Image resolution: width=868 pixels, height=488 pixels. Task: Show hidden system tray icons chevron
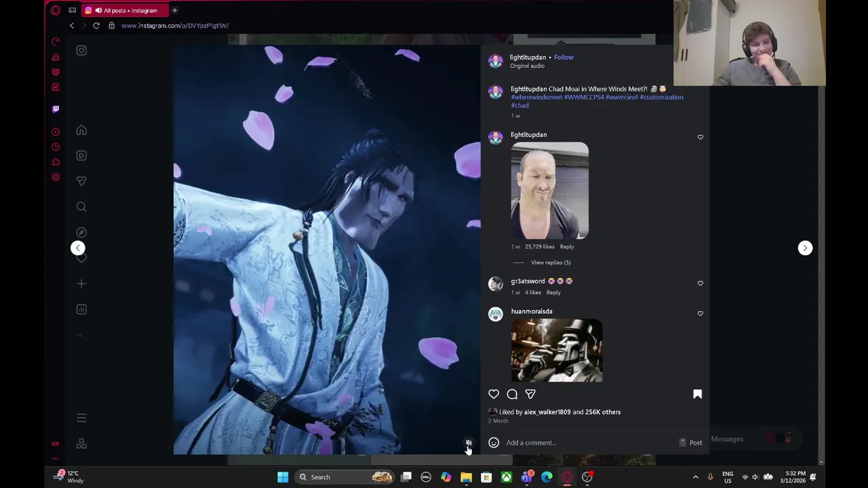[x=695, y=477]
